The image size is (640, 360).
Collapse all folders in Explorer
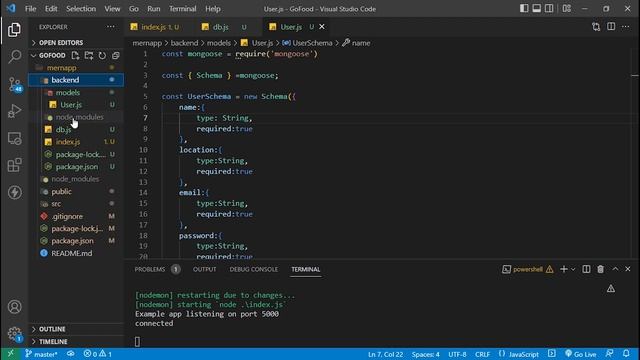point(116,56)
